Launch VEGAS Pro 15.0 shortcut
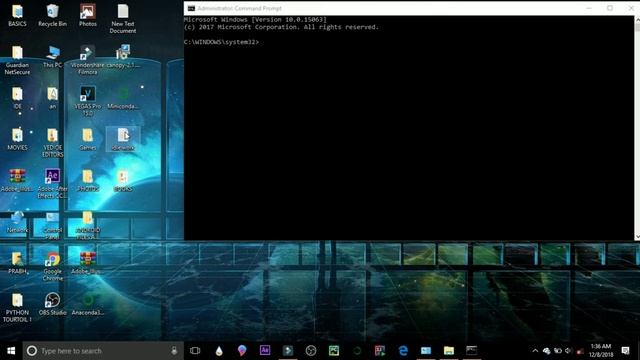Screen dimensions: 640x360 tap(87, 101)
